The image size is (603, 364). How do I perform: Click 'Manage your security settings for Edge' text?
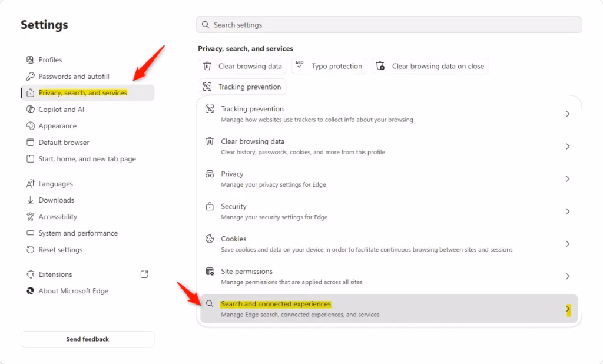(x=274, y=217)
